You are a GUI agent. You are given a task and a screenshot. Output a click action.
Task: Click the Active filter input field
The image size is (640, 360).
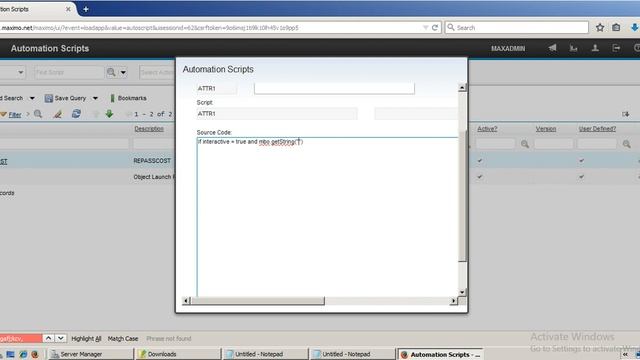coord(496,144)
